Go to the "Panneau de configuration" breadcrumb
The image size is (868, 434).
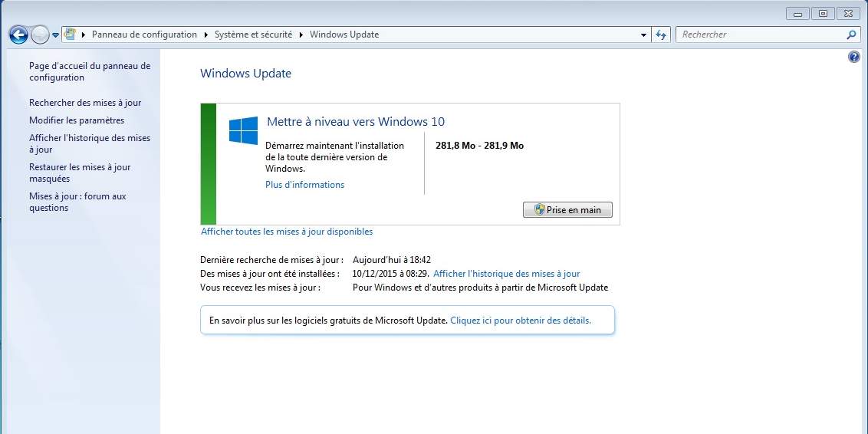pyautogui.click(x=144, y=35)
